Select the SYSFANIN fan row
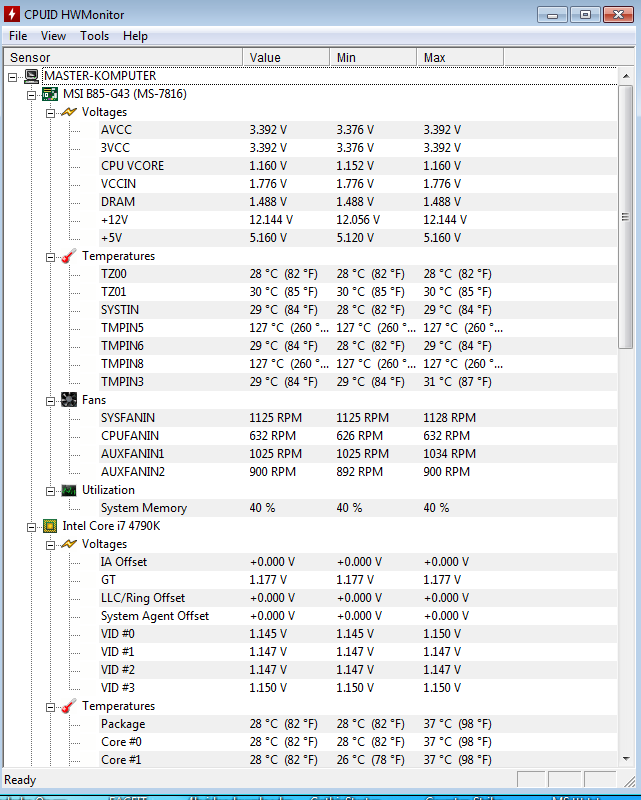The image size is (641, 800). (358, 418)
